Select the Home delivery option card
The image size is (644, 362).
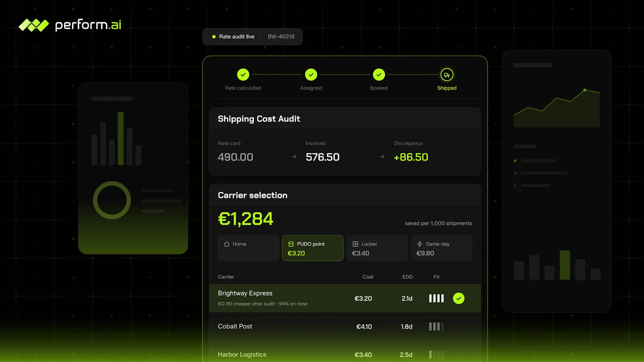point(248,248)
